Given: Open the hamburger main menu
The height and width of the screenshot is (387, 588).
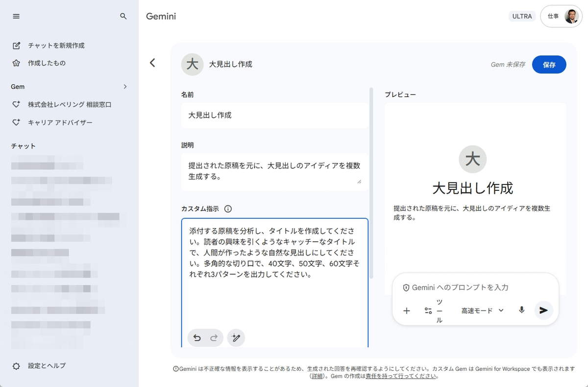Looking at the screenshot, I should tap(16, 16).
